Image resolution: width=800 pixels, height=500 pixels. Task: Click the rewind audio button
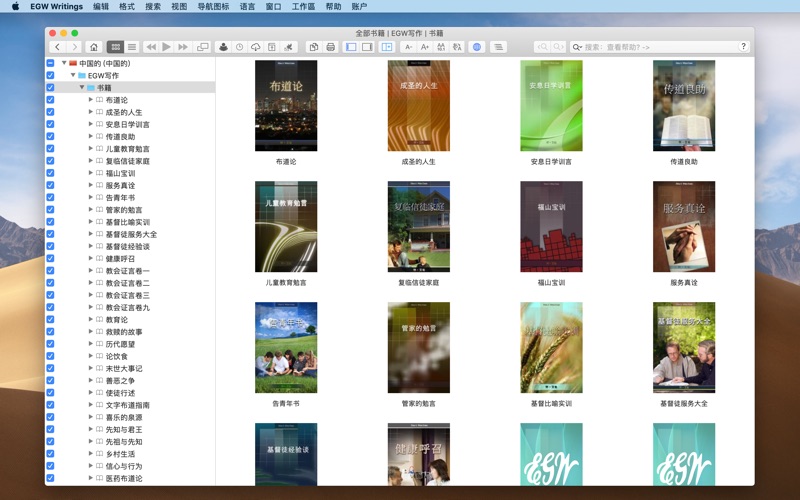(x=151, y=47)
